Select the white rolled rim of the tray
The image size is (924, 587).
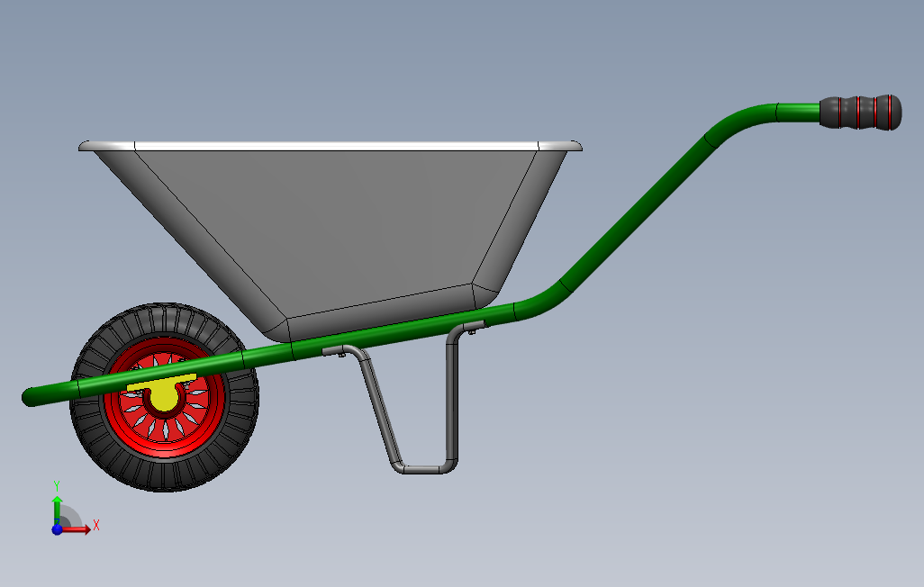(330, 146)
